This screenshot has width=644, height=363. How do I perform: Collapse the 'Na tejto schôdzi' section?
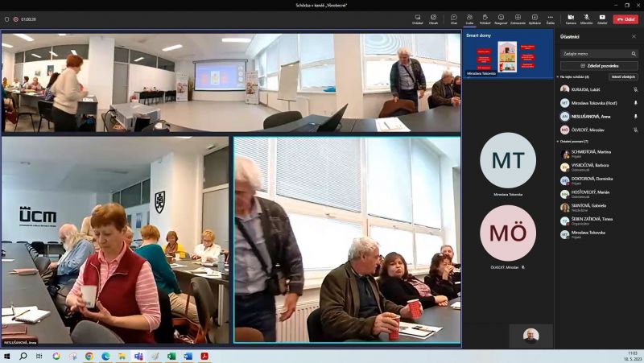coord(557,76)
